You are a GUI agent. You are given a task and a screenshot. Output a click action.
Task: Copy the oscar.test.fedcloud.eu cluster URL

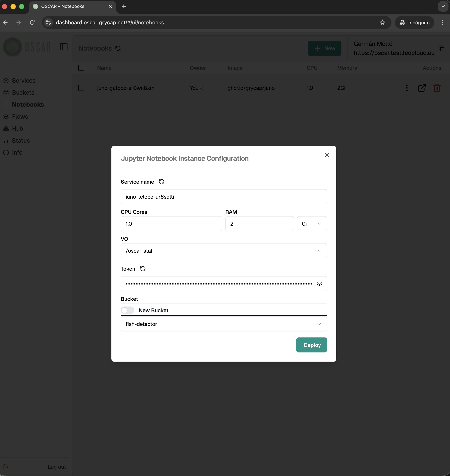tap(441, 48)
